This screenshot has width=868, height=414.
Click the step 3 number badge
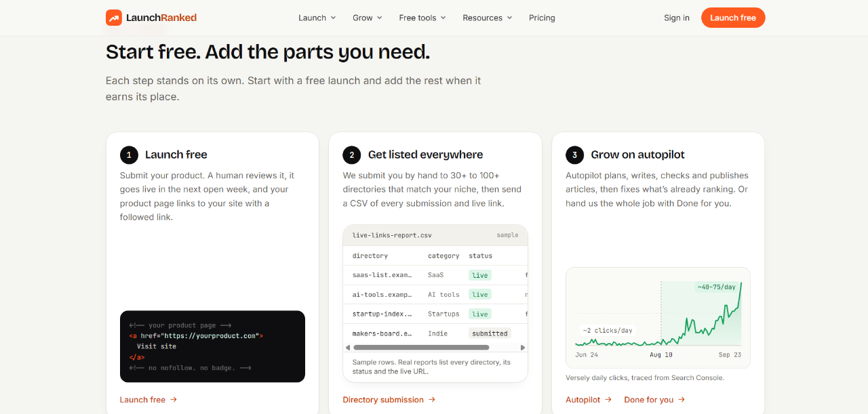coord(574,155)
